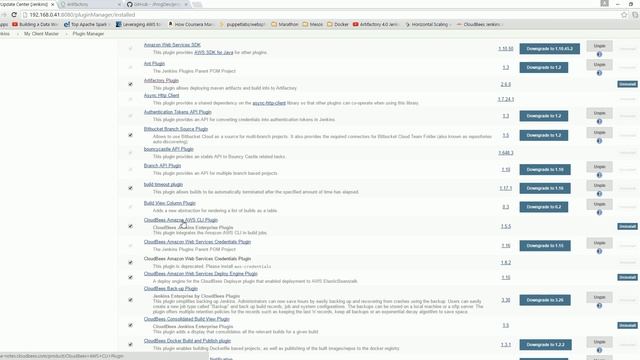
Task: Toggle Bitbucket Branch Source Plugin checkbox
Action: 131,135
